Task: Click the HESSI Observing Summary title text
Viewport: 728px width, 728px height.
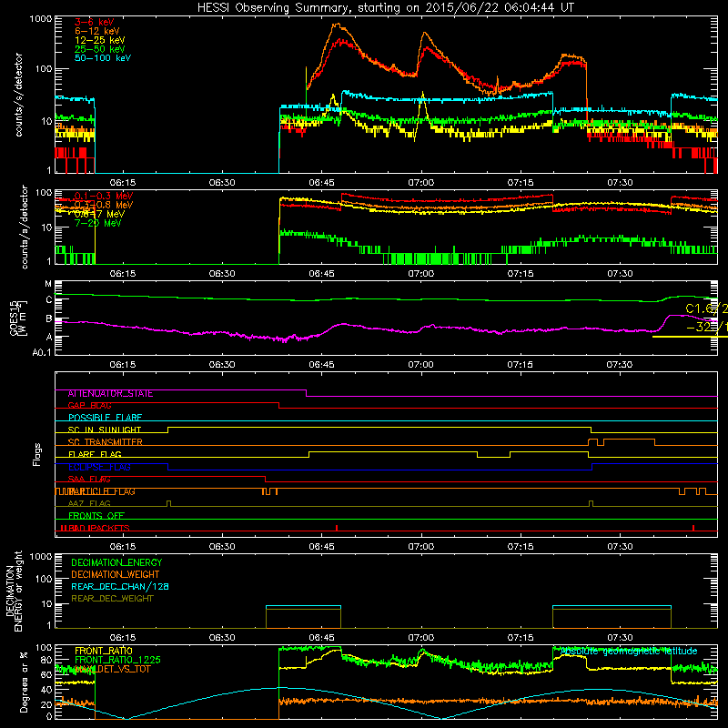Action: (x=385, y=8)
